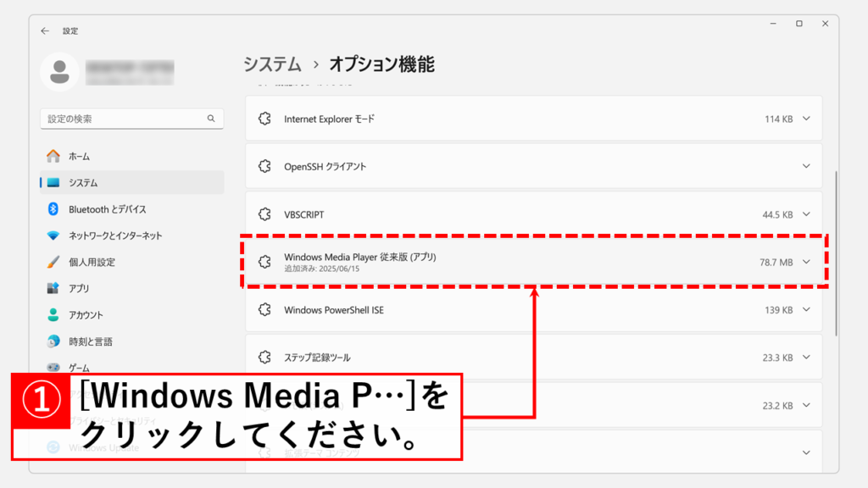Image resolution: width=868 pixels, height=488 pixels.
Task: Click the 23.2 KB size value
Action: [x=777, y=406]
